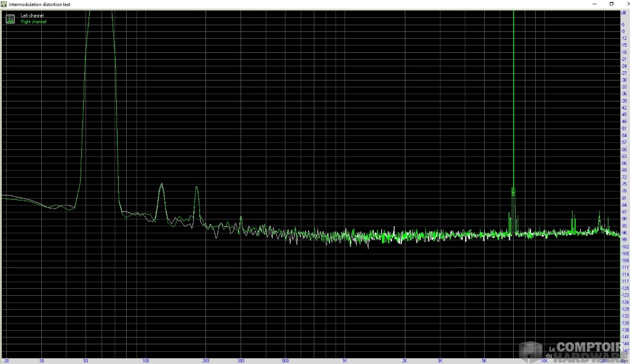Click the 1K frequency axis label
The width and height of the screenshot is (630, 364).
click(x=345, y=361)
